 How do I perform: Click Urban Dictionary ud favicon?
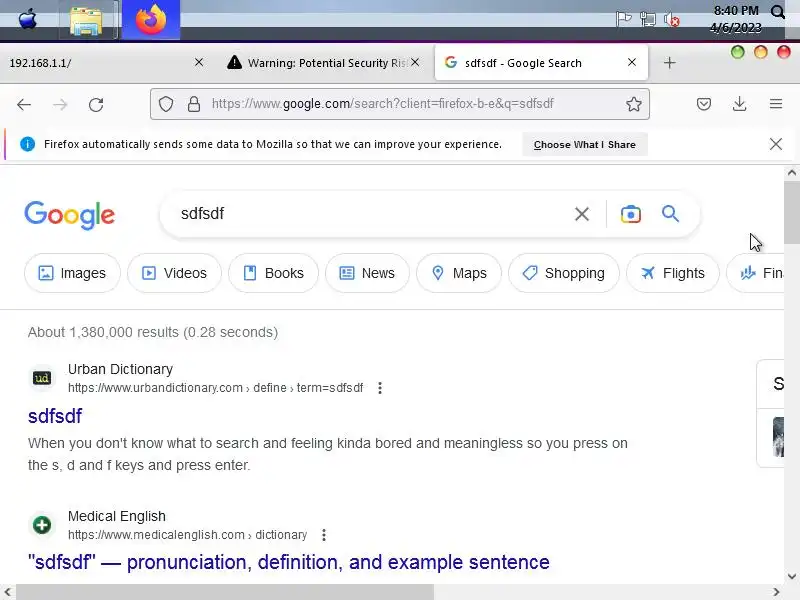coord(42,378)
